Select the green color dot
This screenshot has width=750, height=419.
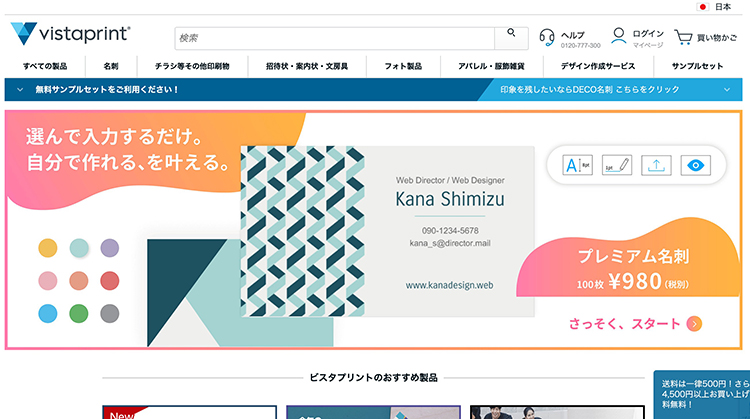pyautogui.click(x=79, y=314)
